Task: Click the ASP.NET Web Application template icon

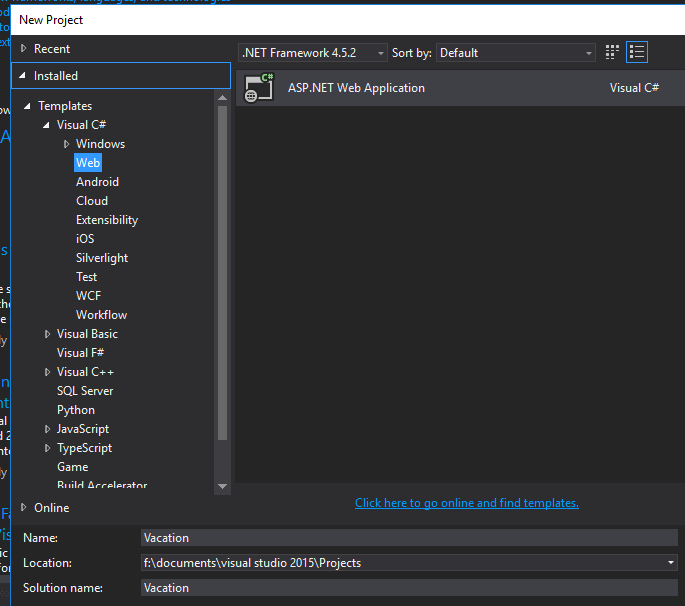Action: (259, 88)
